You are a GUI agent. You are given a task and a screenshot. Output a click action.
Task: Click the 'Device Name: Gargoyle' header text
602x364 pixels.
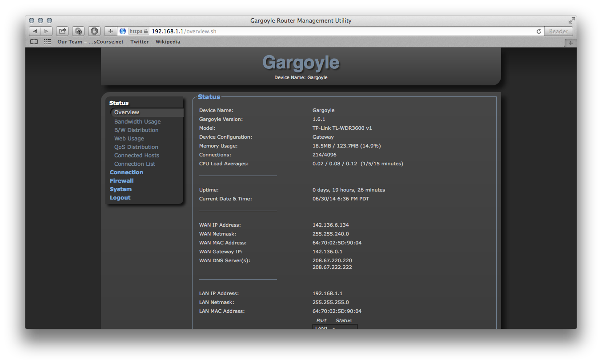301,77
